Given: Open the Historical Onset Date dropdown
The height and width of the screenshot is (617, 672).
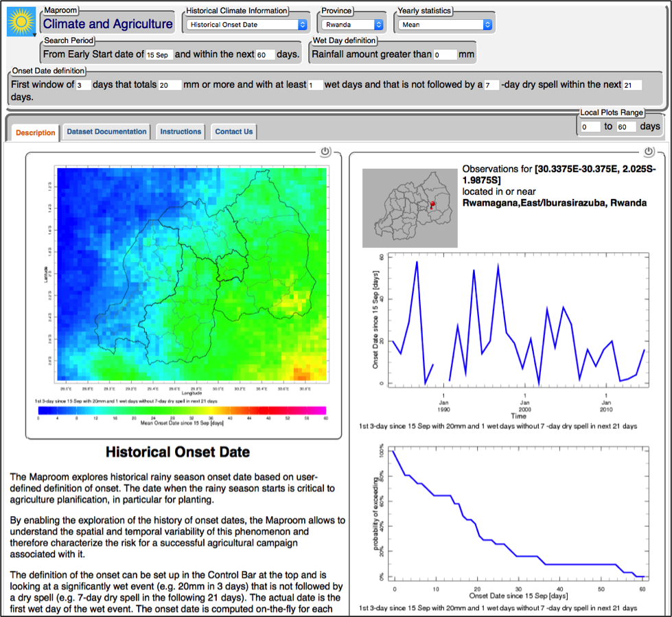Looking at the screenshot, I should pos(247,25).
